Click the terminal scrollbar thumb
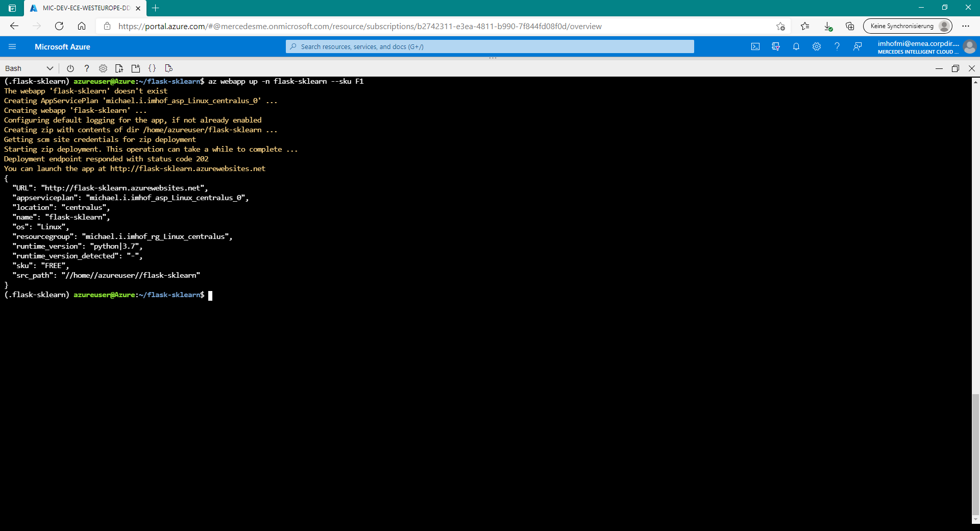 click(x=975, y=454)
